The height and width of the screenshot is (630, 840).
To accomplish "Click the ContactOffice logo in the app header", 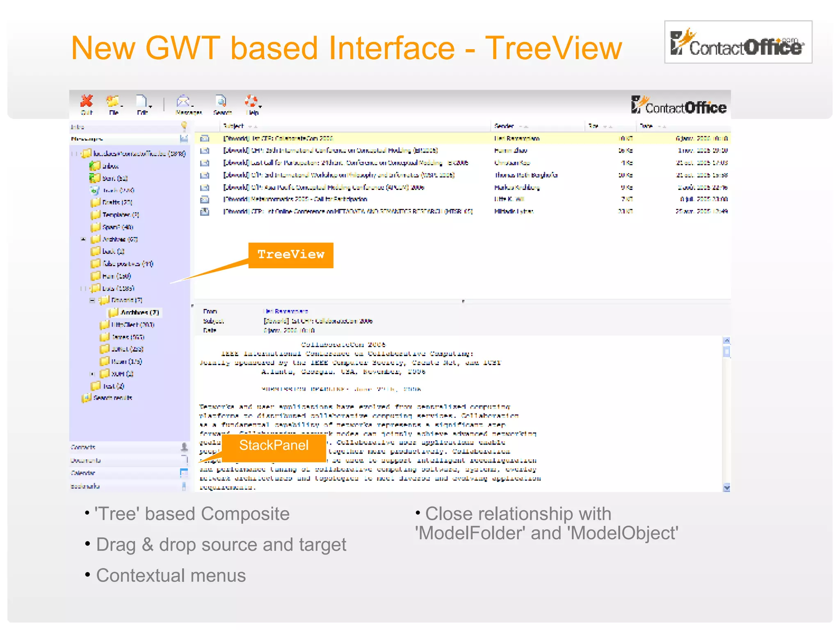I will click(679, 105).
